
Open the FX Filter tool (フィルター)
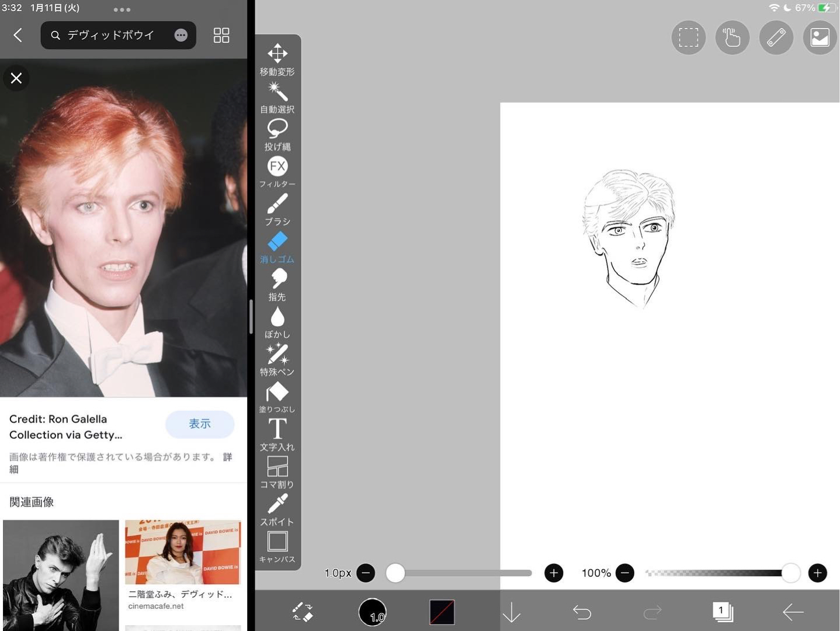click(x=277, y=172)
